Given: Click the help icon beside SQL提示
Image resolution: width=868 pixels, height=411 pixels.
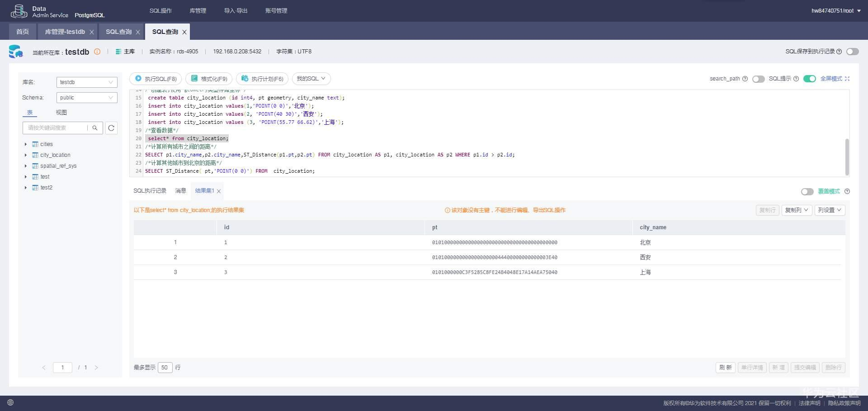Looking at the screenshot, I should pyautogui.click(x=796, y=79).
